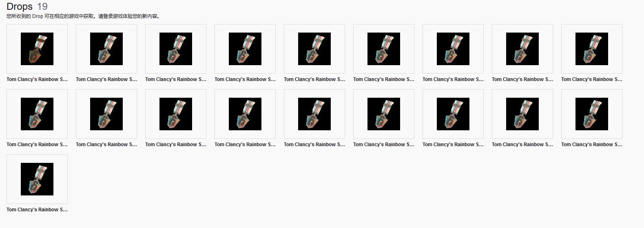The width and height of the screenshot is (644, 228).
Task: Open the fourth drop medal in the top row
Action: [245, 49]
